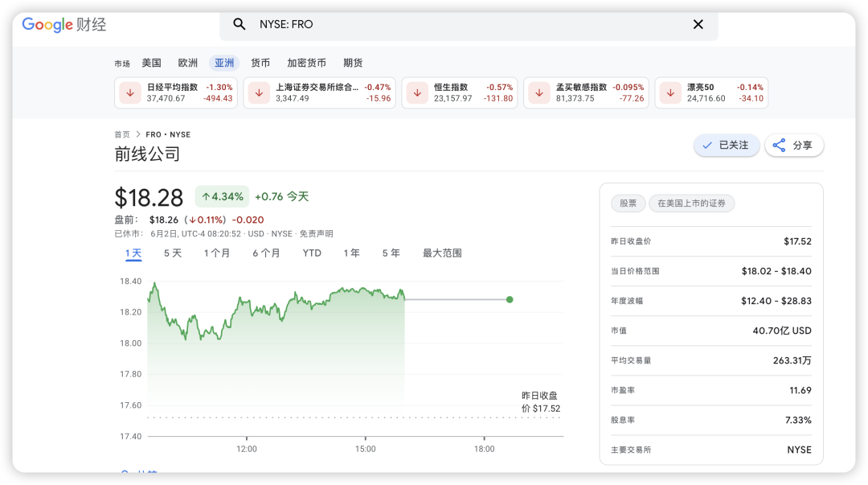Click the down arrow icon for 漂亮50
868x485 pixels.
coord(670,92)
